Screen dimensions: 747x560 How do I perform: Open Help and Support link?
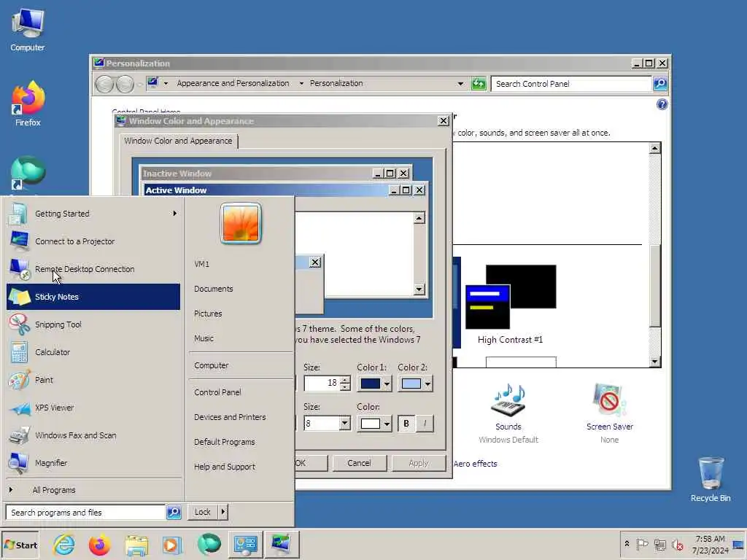point(225,467)
